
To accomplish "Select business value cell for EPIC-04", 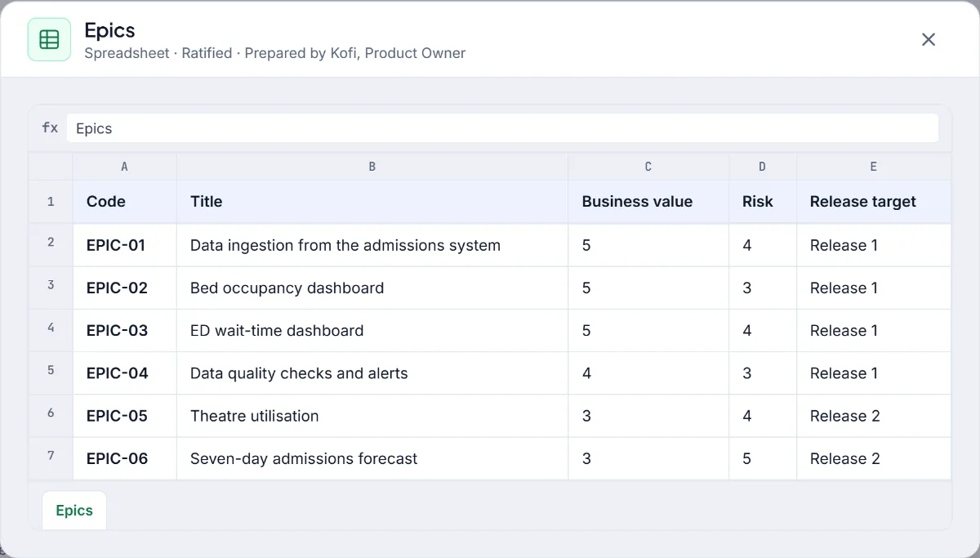I will (x=648, y=373).
